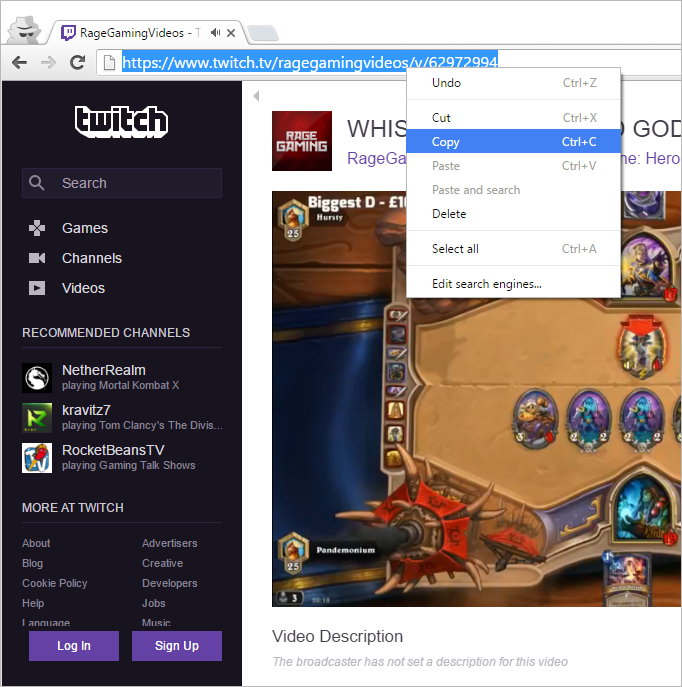Open the RocketBeansTV channel name
The height and width of the screenshot is (687, 682).
[113, 450]
